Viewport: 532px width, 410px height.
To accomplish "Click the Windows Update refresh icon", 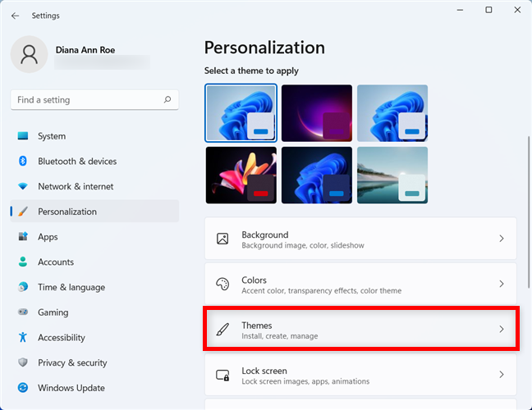I will tap(23, 387).
